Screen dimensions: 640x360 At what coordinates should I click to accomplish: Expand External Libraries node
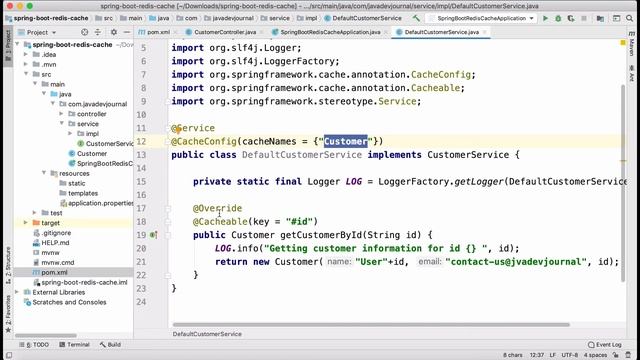tap(17, 292)
